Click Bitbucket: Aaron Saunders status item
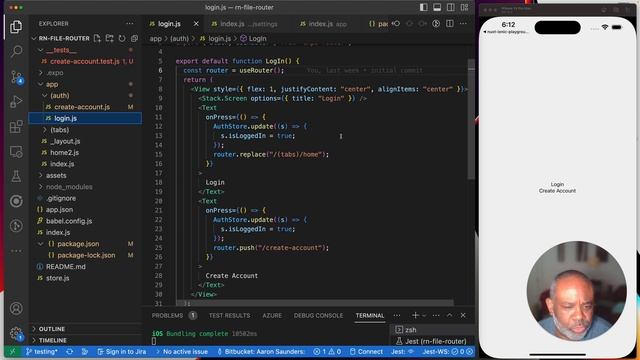The width and height of the screenshot is (640, 360). (x=260, y=351)
